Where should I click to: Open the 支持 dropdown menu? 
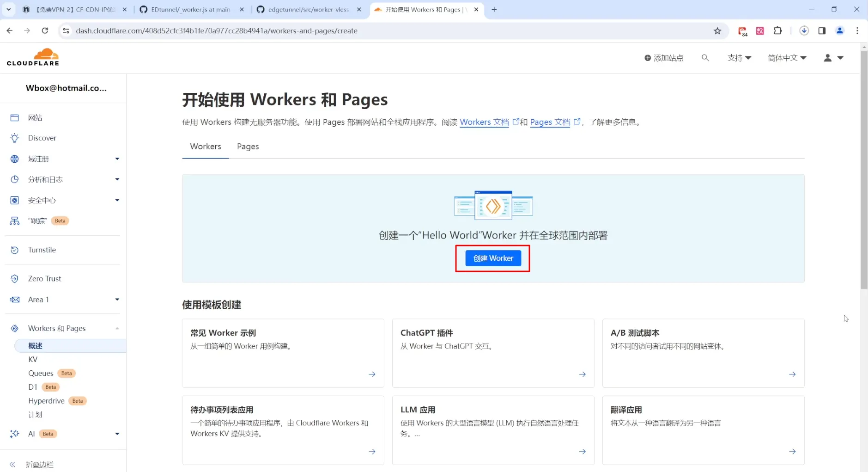tap(739, 58)
